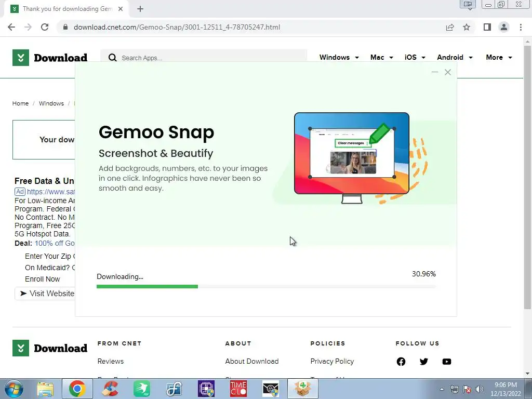Click the Action Center flag tray icon

click(x=467, y=389)
